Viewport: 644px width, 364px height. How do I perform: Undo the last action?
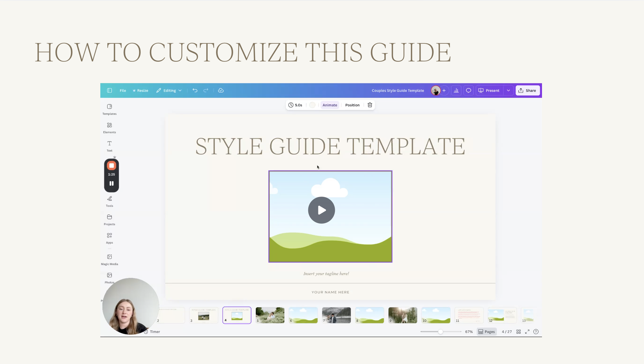coord(195,90)
